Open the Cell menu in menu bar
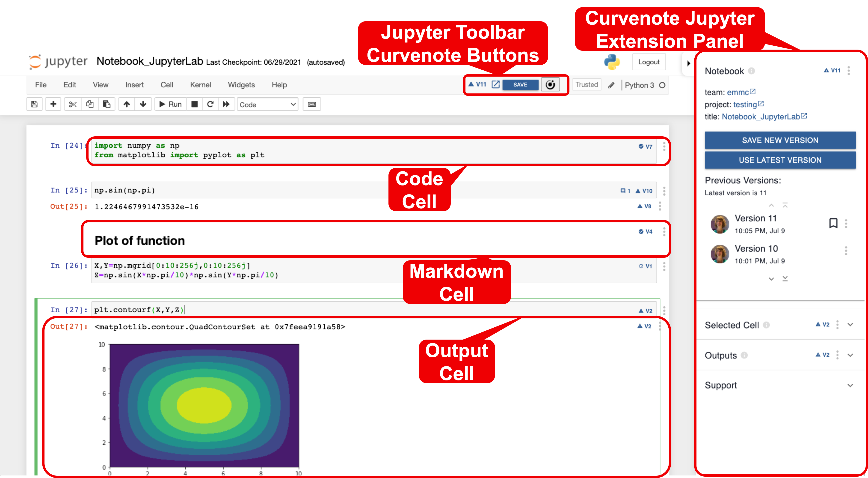 166,85
